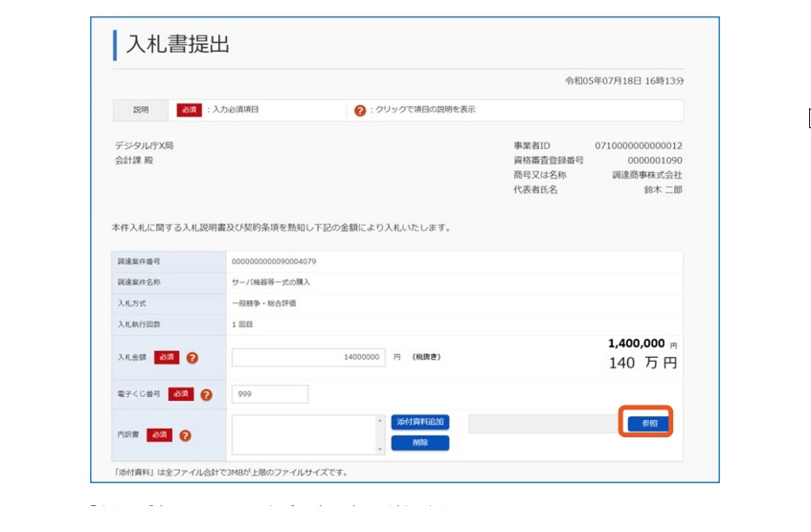
Task: Click the grey file path field beside 参照
Action: (542, 423)
